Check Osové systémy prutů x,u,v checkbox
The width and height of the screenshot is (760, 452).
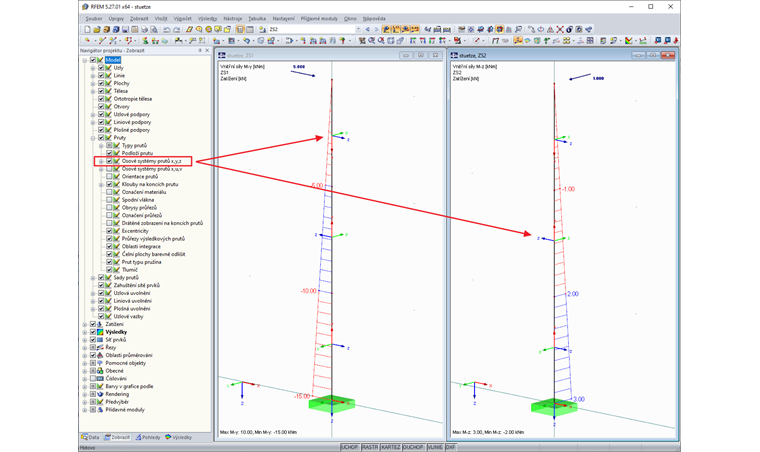point(109,169)
